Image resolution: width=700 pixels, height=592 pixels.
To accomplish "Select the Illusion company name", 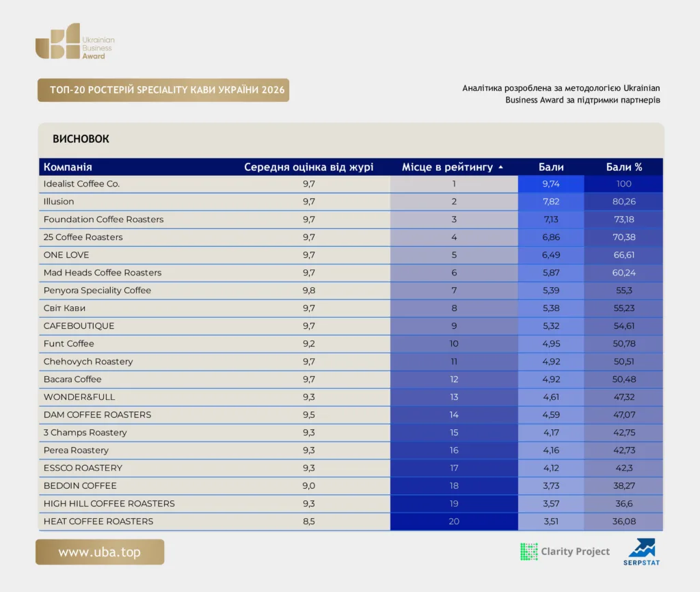I will 59,202.
